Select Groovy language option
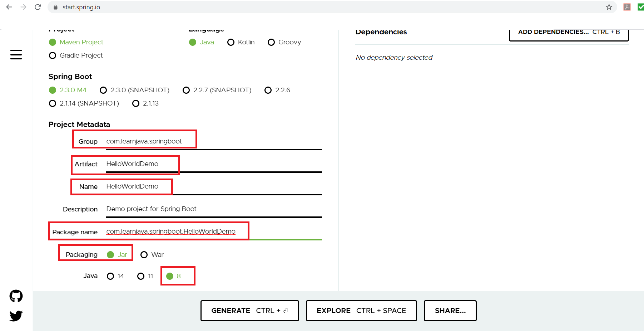644x332 pixels. click(x=271, y=42)
